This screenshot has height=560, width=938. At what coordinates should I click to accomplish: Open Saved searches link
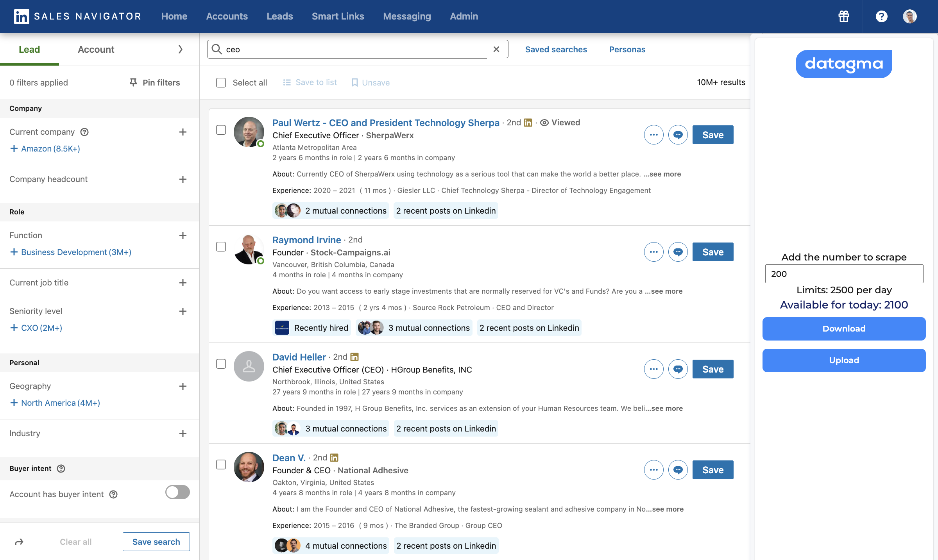556,50
